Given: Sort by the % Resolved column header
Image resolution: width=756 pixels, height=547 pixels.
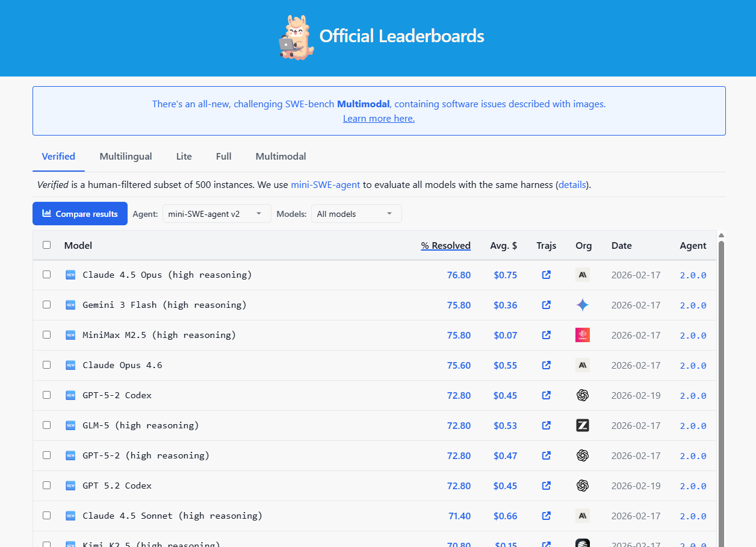Looking at the screenshot, I should 446,246.
